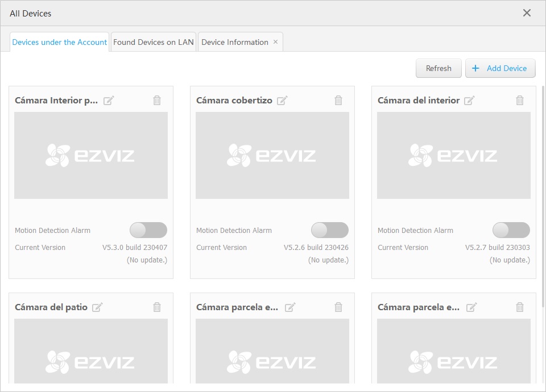The width and height of the screenshot is (546, 392).
Task: Enable Motion Detection Alarm for Cámara Interior p...
Action: [148, 230]
